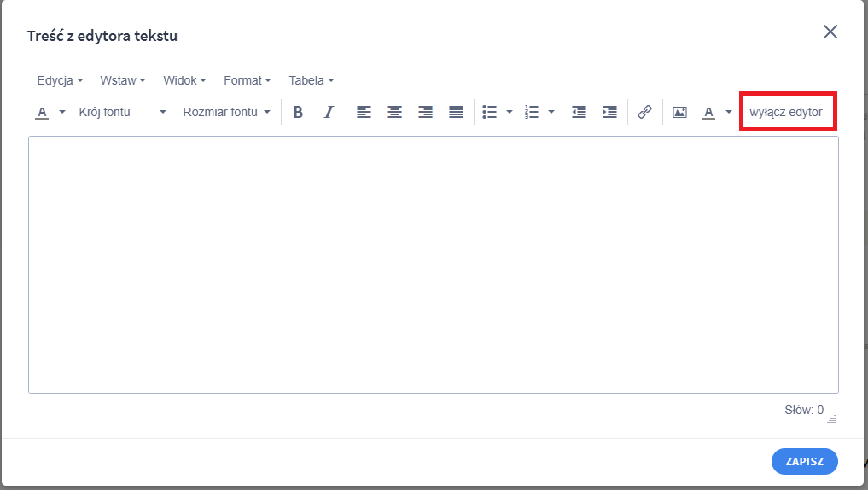
Task: Click the color A icon beside Krój fontu
Action: pyautogui.click(x=42, y=113)
